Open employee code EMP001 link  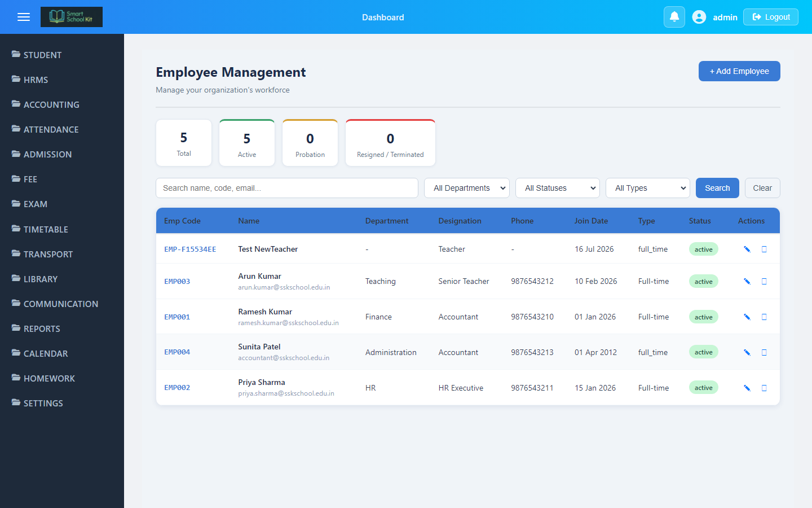[x=177, y=317]
